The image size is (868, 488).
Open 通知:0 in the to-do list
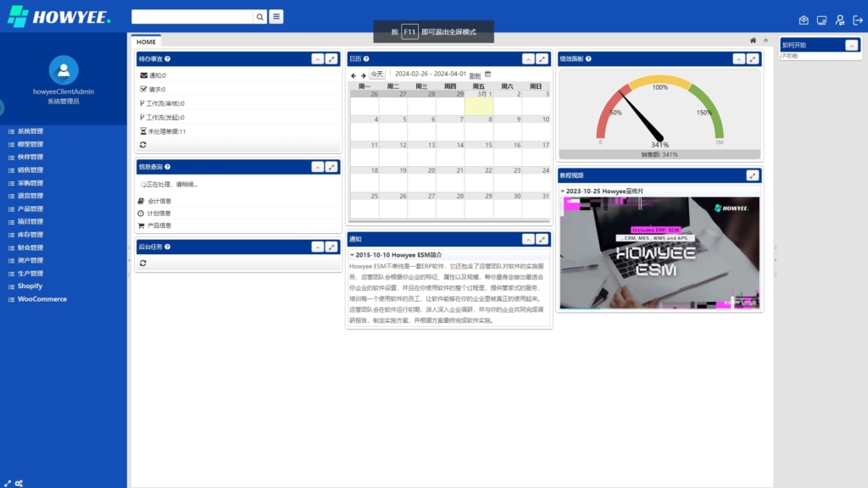coord(157,75)
